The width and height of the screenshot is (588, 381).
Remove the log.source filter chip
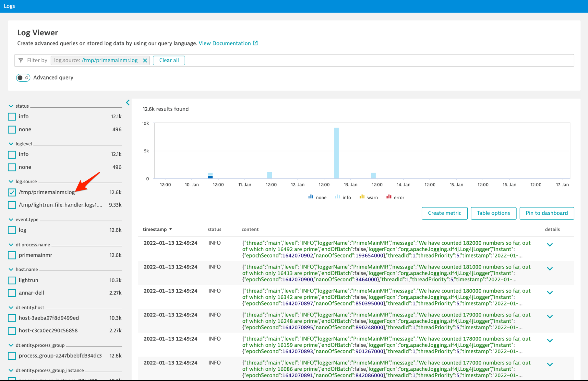point(145,61)
